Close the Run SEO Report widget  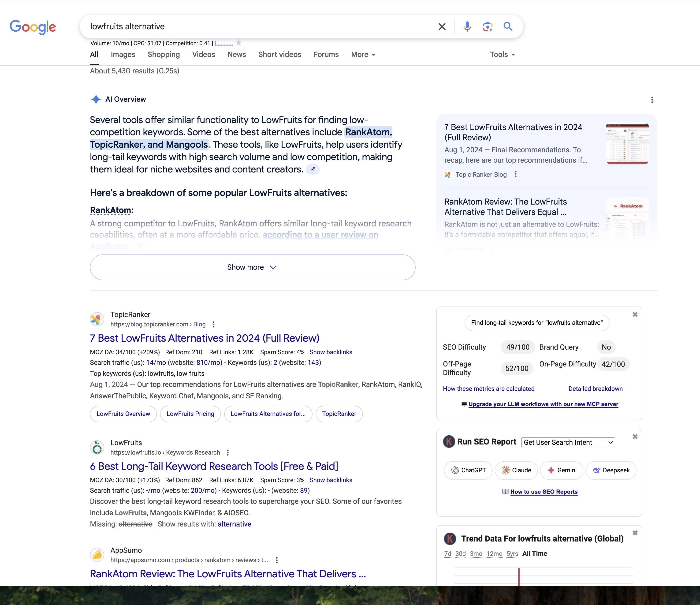coord(635,436)
